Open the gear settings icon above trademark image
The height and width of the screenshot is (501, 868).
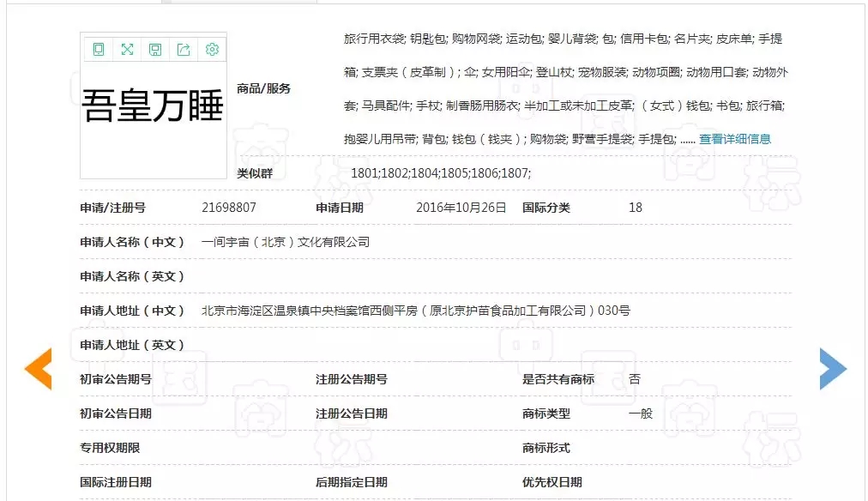tap(212, 50)
